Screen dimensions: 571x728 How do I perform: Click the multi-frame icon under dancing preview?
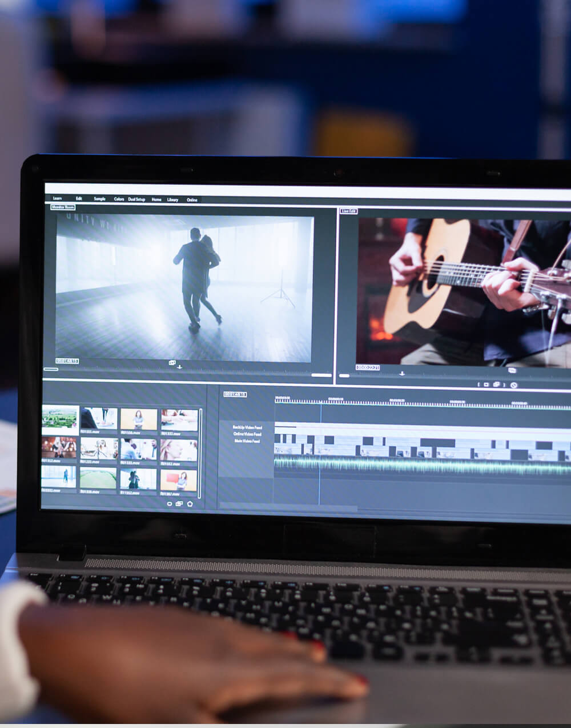coord(172,362)
